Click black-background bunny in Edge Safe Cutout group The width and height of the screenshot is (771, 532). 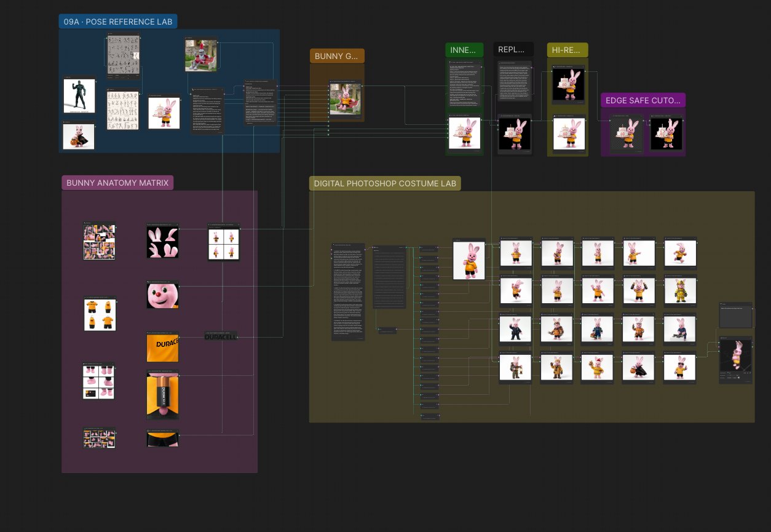666,132
